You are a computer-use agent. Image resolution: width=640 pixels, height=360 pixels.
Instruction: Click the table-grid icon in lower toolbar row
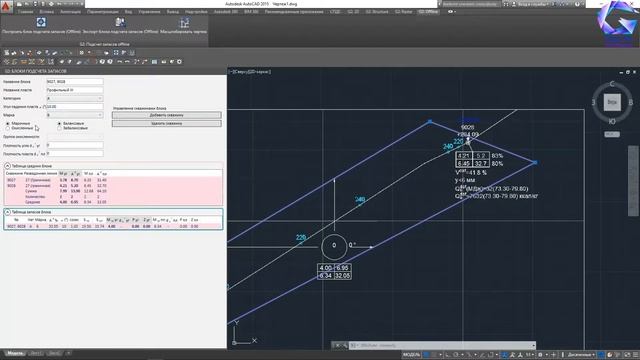coord(154,62)
